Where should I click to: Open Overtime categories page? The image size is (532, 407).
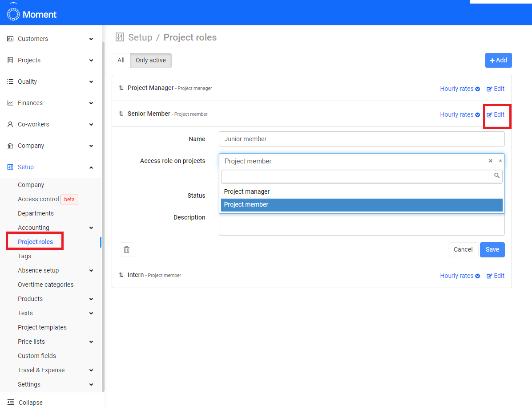point(45,285)
